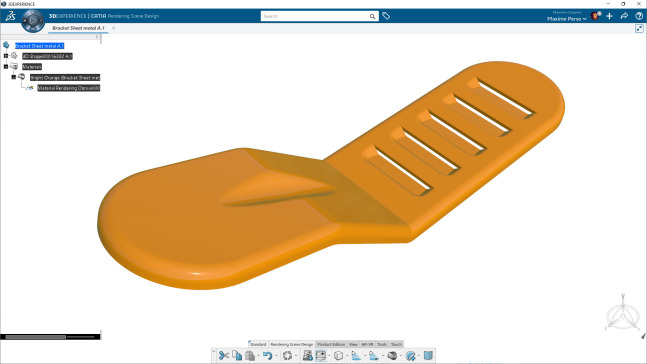This screenshot has width=647, height=364.
Task: Click the tree panel horizontal scrollbar
Action: pos(35,337)
